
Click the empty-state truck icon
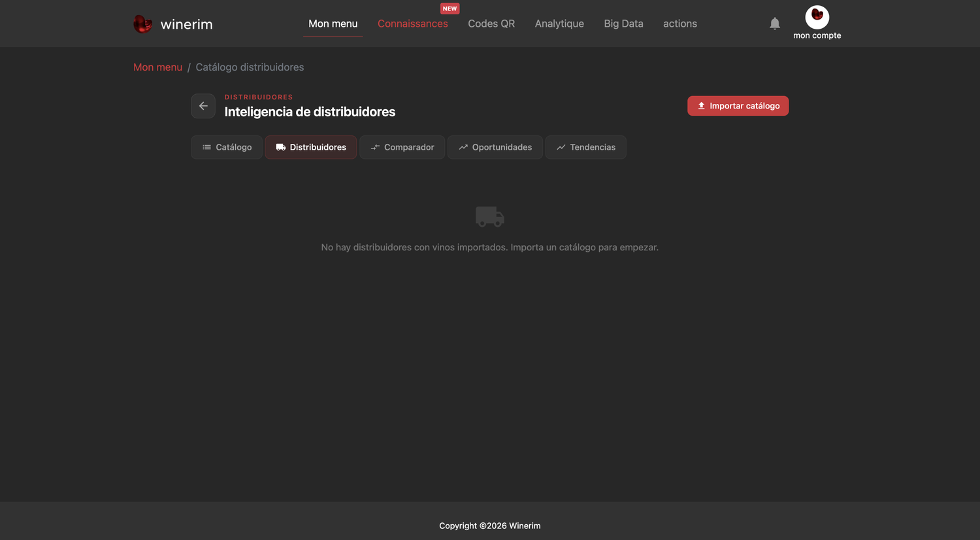[x=490, y=216]
